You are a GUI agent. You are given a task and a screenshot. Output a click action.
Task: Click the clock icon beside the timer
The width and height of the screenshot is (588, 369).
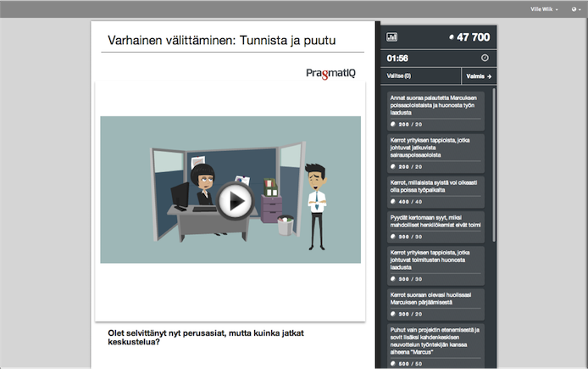click(x=485, y=59)
